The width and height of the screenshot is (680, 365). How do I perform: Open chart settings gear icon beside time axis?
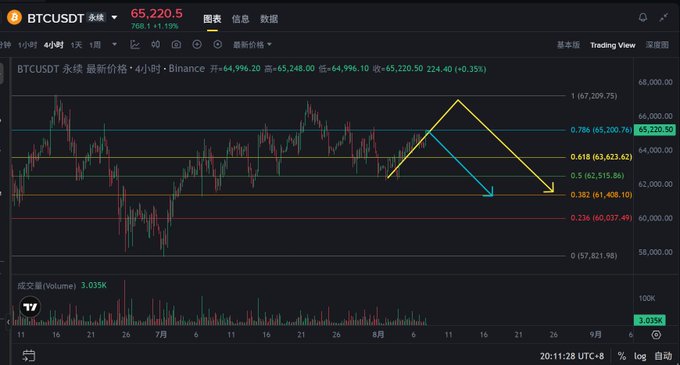[x=656, y=335]
